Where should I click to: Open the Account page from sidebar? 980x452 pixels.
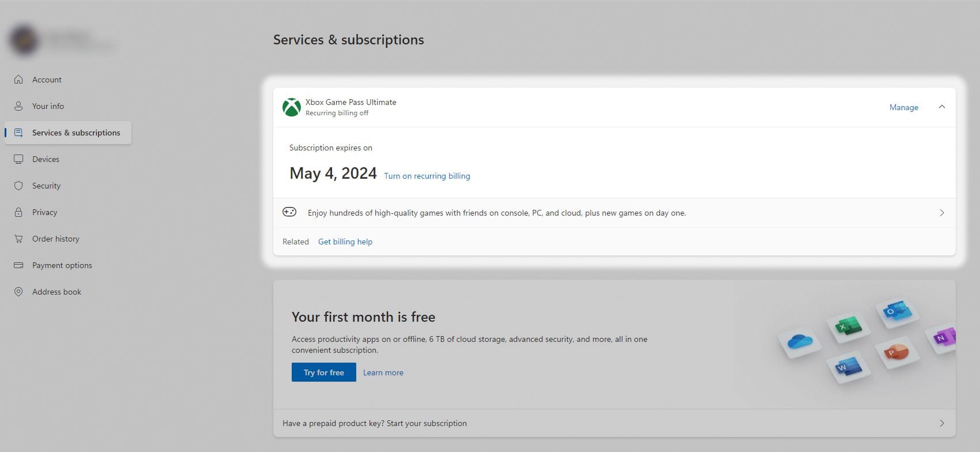coord(47,80)
